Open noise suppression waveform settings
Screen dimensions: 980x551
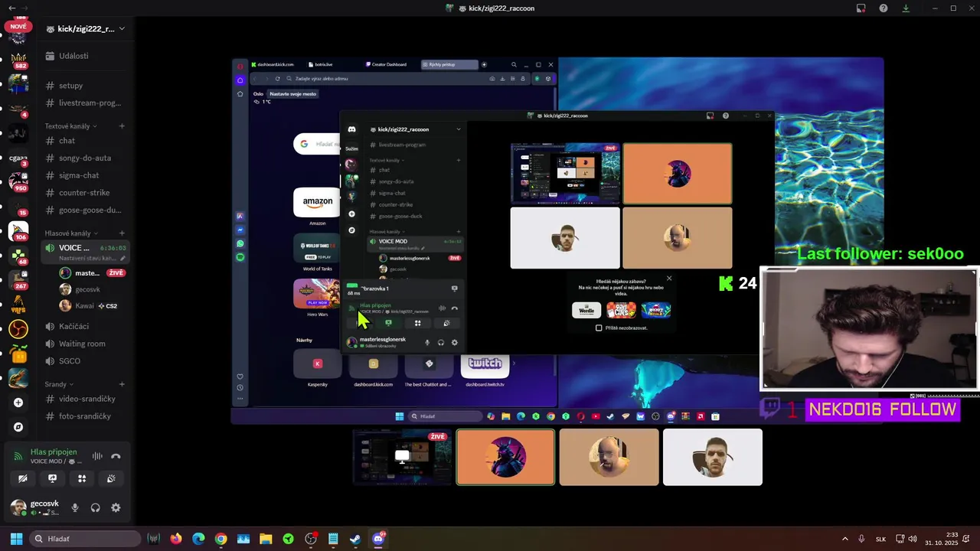(x=97, y=456)
